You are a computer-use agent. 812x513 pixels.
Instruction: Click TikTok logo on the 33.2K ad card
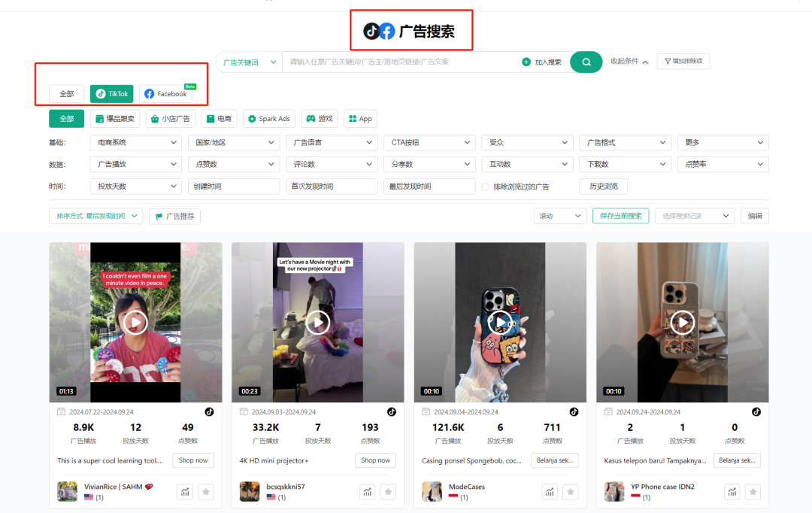[392, 412]
